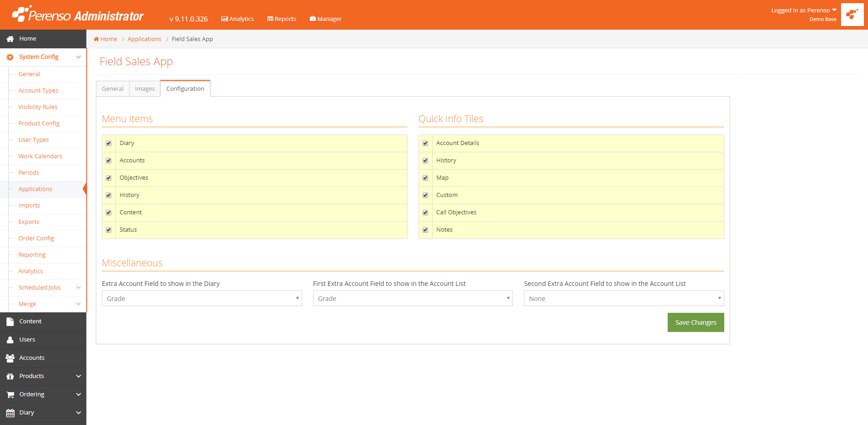The width and height of the screenshot is (868, 425).
Task: Expand the Scheduled Jobs submenu chevron
Action: [78, 287]
